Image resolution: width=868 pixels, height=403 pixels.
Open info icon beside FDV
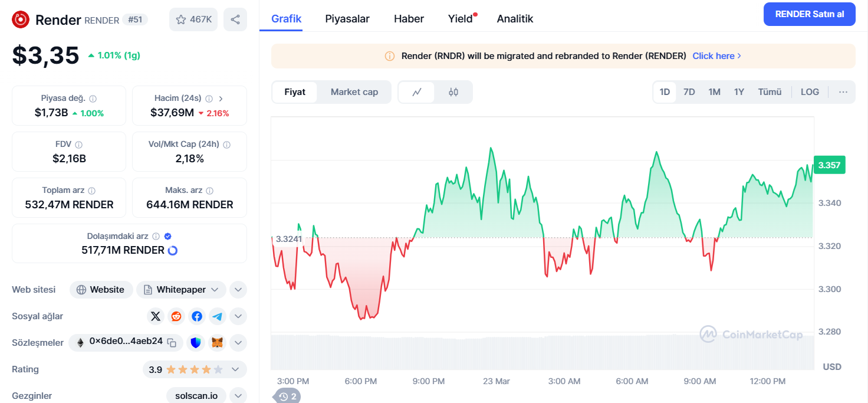click(78, 145)
